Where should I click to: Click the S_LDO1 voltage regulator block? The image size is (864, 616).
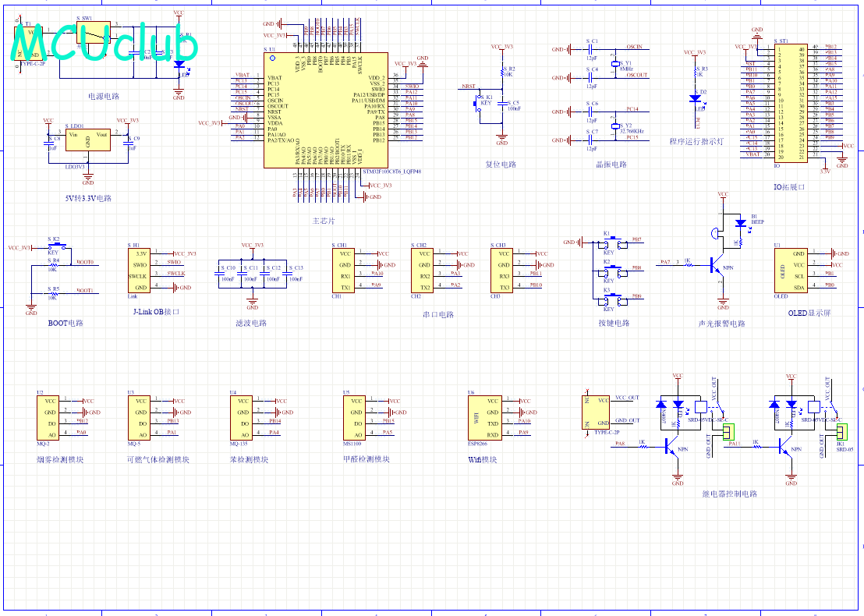coord(88,140)
